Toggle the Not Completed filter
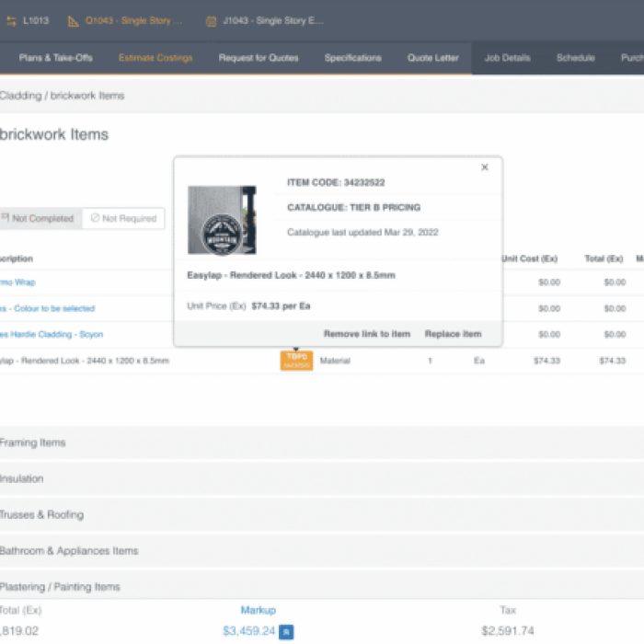 (39, 219)
